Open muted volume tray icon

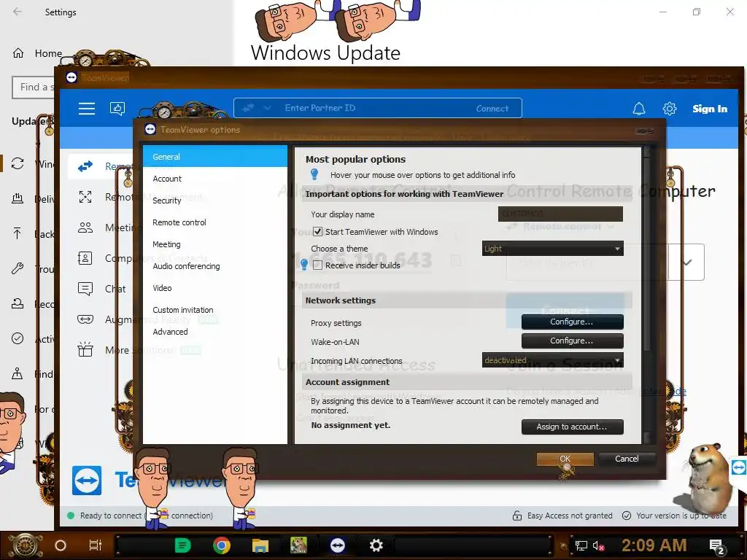tap(599, 545)
